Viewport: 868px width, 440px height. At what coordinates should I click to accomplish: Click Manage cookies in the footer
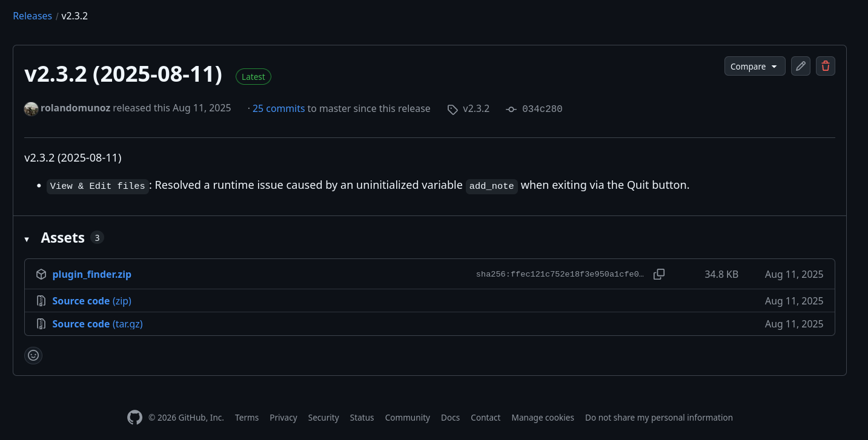tap(543, 418)
